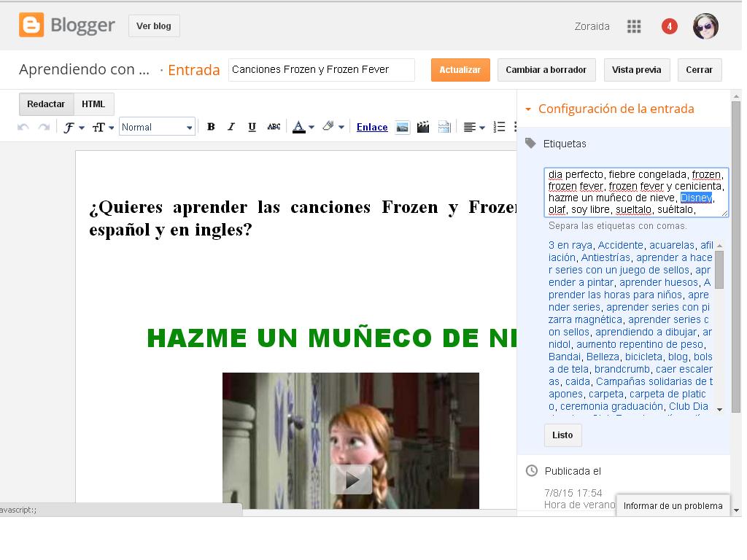The height and width of the screenshot is (560, 747).
Task: Open the Google apps grid
Action: pyautogui.click(x=634, y=26)
